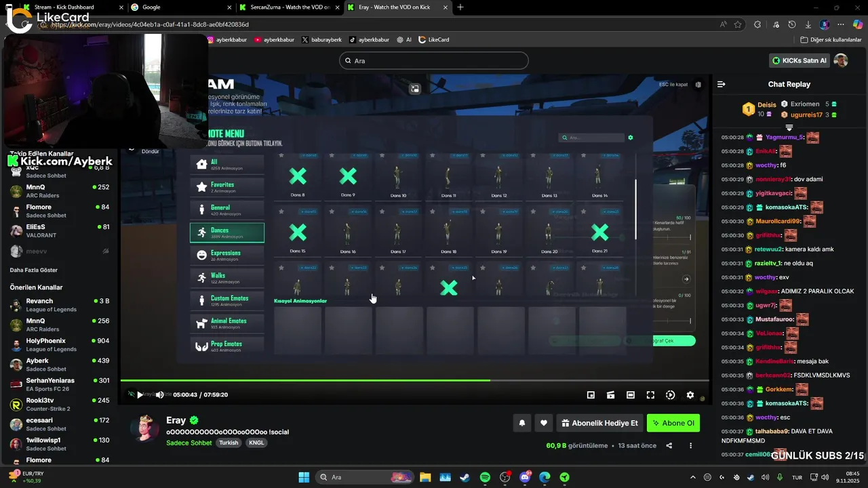Select All animations category

[227, 164]
